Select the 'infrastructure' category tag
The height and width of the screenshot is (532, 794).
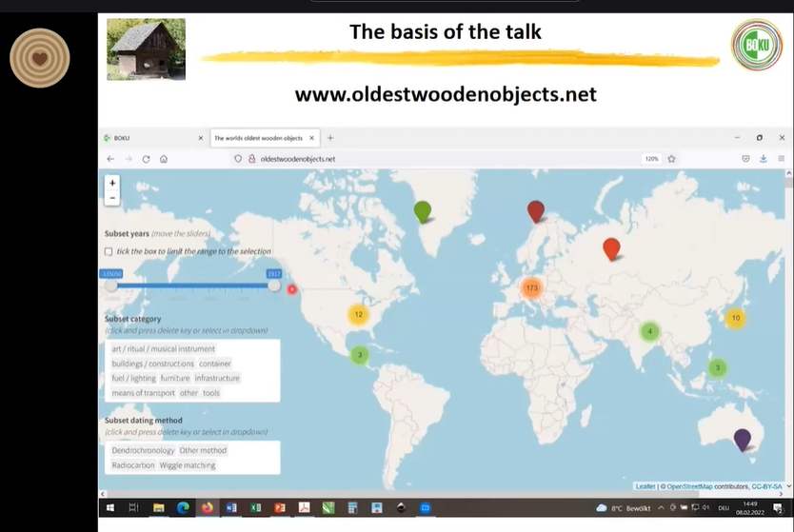coord(217,378)
